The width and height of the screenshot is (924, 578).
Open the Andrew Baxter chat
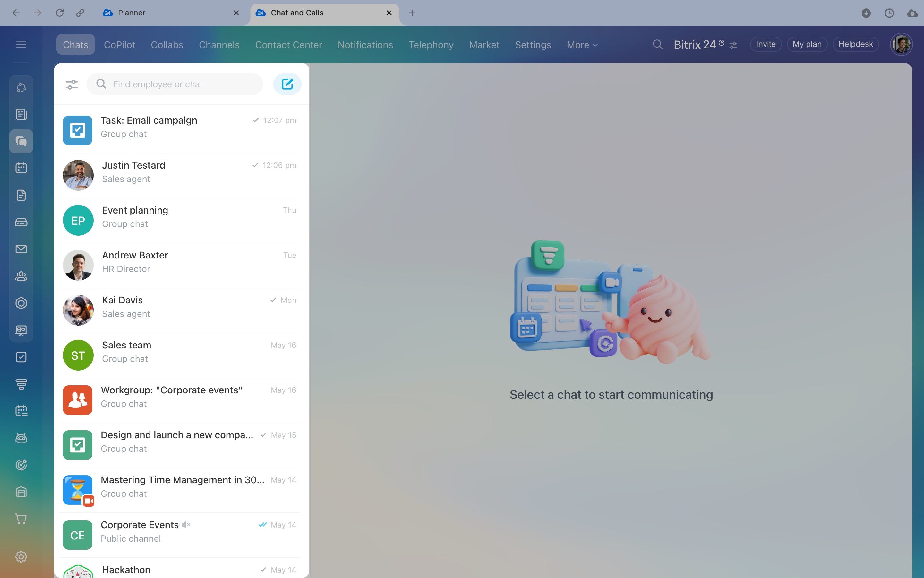coord(180,265)
